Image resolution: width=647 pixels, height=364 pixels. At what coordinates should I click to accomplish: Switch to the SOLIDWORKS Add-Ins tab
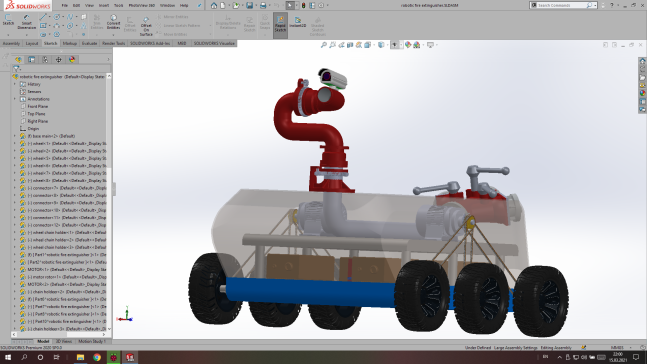(x=150, y=43)
